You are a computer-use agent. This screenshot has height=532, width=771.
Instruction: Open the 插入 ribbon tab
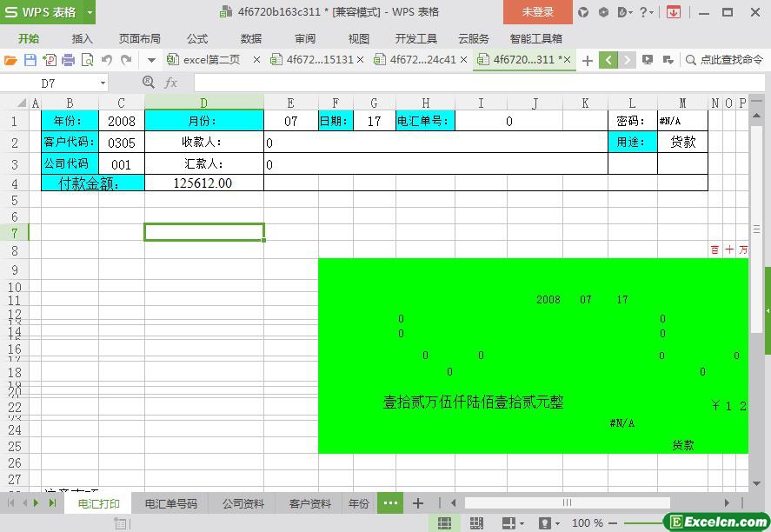coord(82,38)
